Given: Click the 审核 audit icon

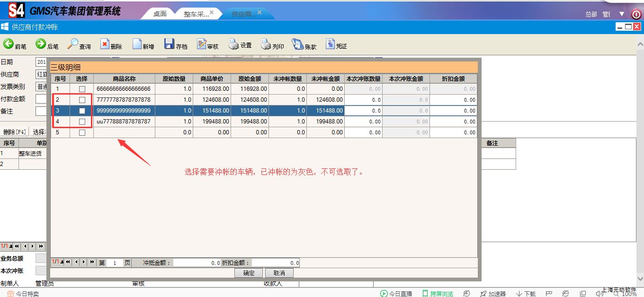Looking at the screenshot, I should coord(202,45).
